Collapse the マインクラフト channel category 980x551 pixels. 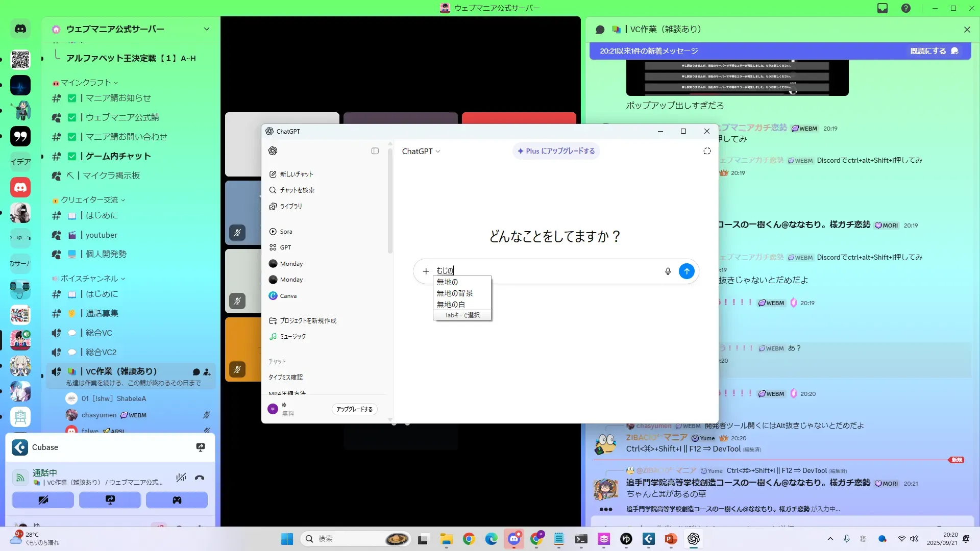[86, 83]
